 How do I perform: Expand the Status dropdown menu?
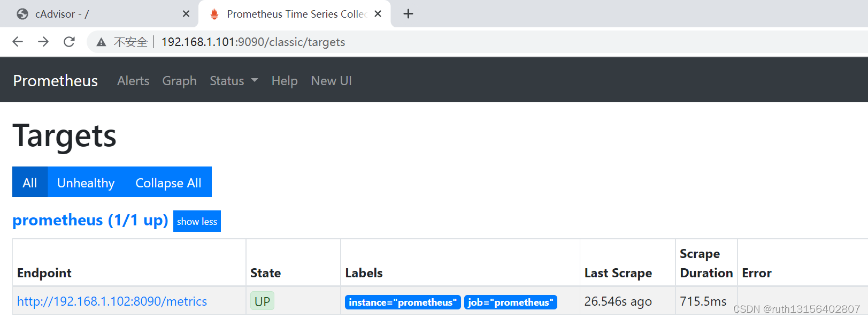[234, 81]
